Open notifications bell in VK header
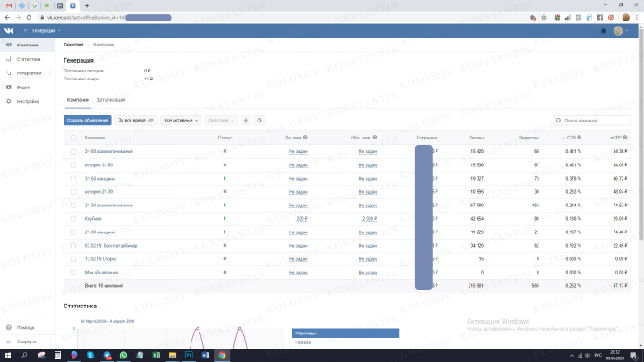Screen dimensions: 644x362 click(x=604, y=30)
